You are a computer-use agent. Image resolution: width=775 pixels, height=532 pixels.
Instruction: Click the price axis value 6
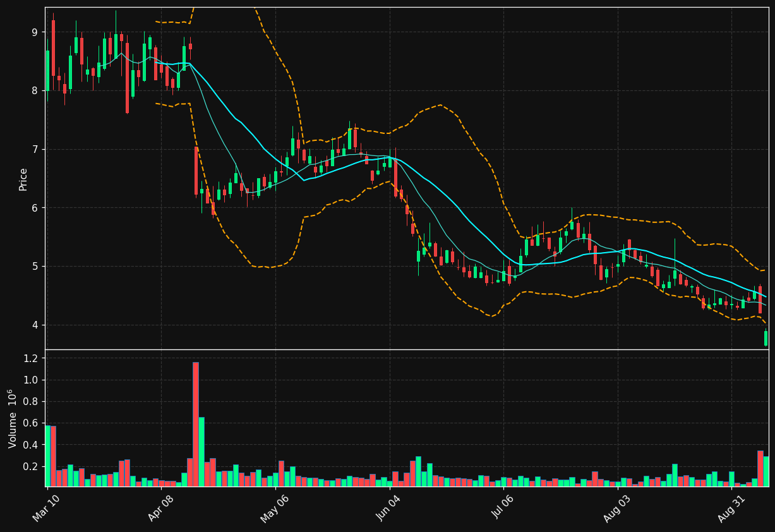click(x=35, y=208)
